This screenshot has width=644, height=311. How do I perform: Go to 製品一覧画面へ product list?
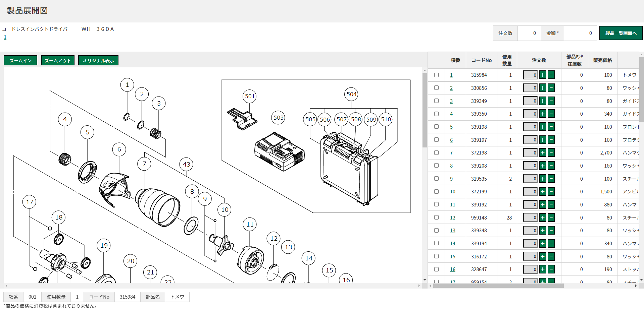tap(621, 33)
